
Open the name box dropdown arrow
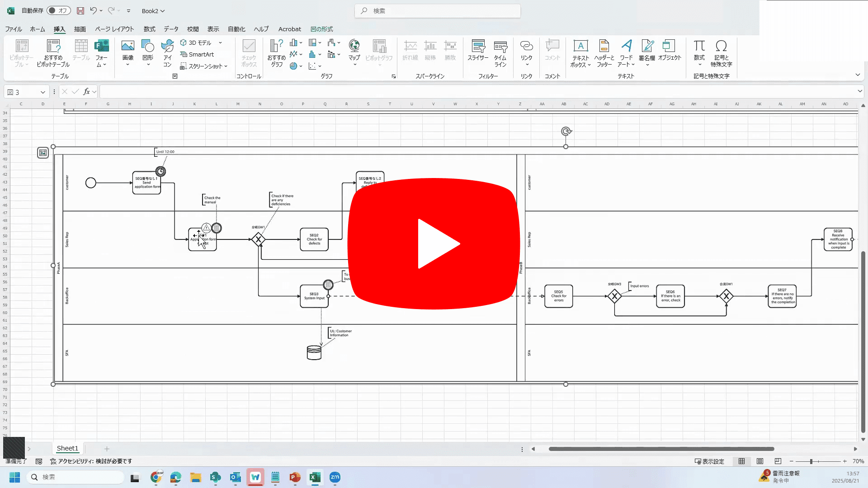(x=43, y=92)
